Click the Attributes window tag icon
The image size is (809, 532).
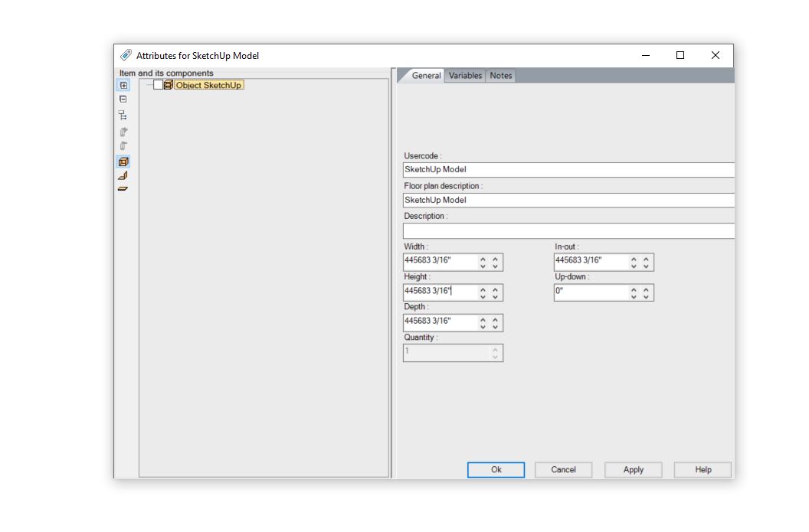pos(126,55)
